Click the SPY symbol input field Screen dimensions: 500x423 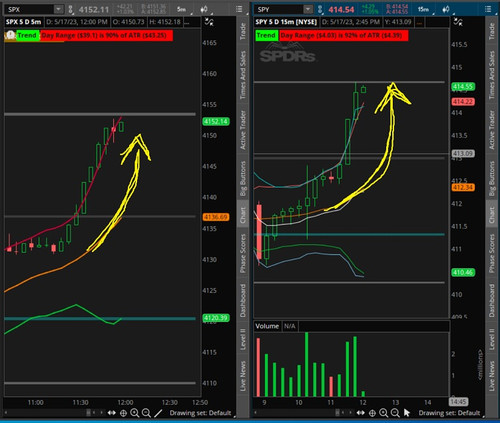[279, 9]
